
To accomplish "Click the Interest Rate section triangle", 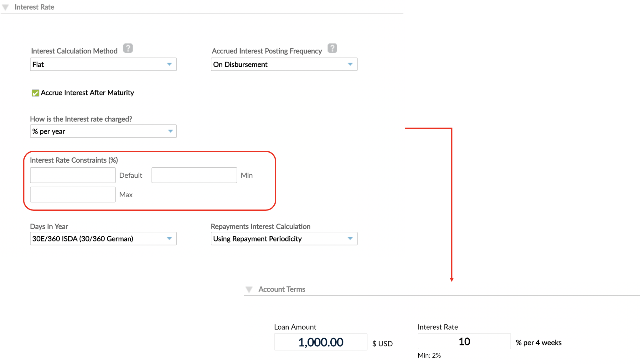I will point(5,7).
